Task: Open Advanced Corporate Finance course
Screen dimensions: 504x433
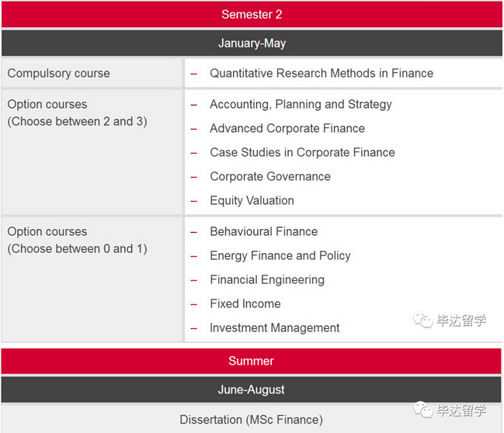Action: (287, 129)
